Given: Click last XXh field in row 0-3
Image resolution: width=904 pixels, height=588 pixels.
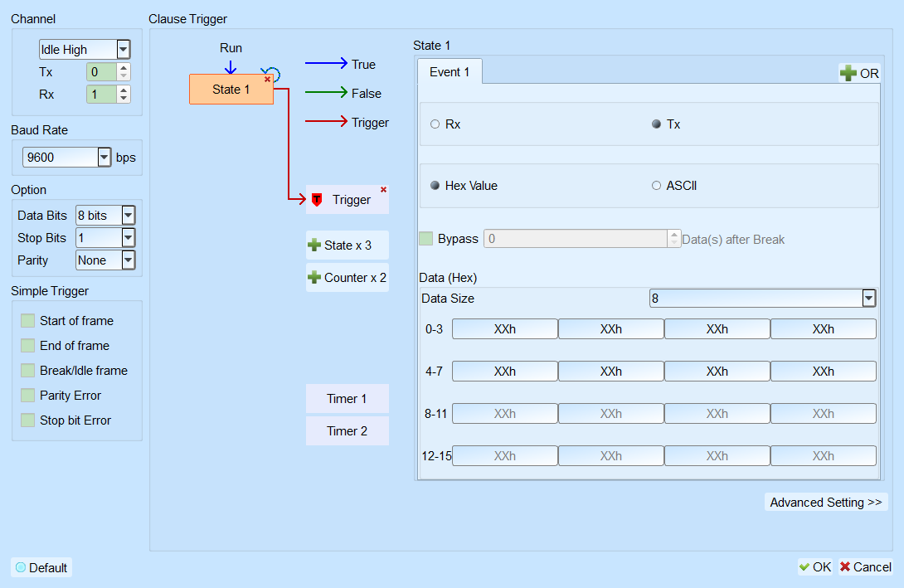Looking at the screenshot, I should pyautogui.click(x=824, y=329).
